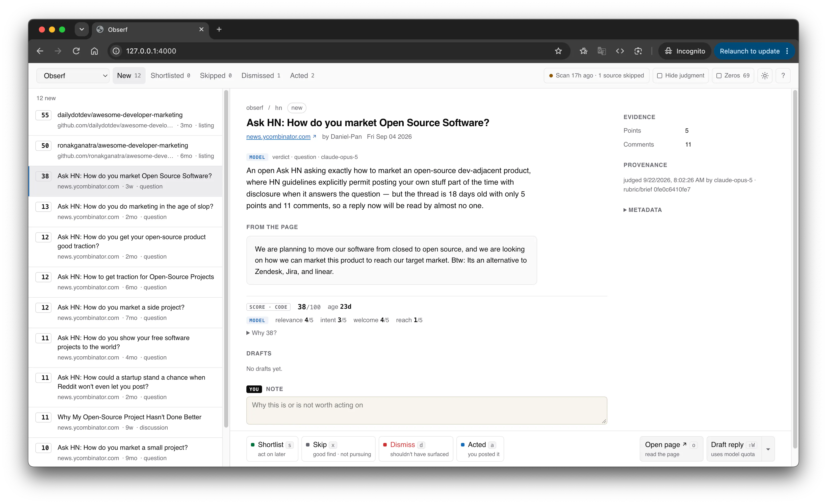Open the Obserf project dropdown

(x=73, y=76)
